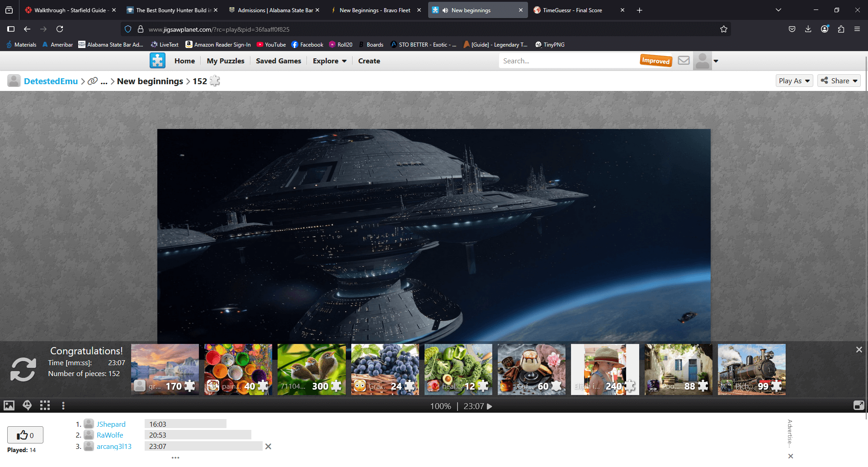This screenshot has height=467, width=868.
Task: Open the Play As dropdown
Action: 794,81
